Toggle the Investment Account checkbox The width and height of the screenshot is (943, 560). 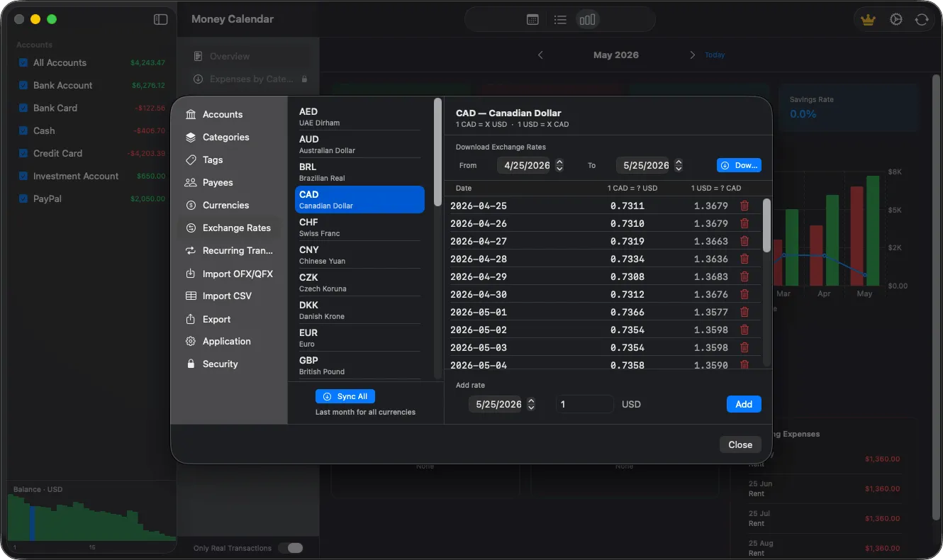(23, 176)
